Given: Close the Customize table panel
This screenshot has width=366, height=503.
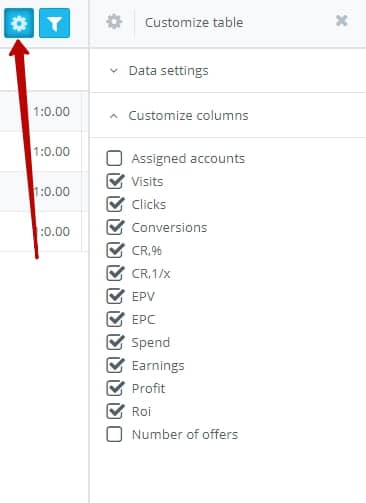Looking at the screenshot, I should pos(342,21).
